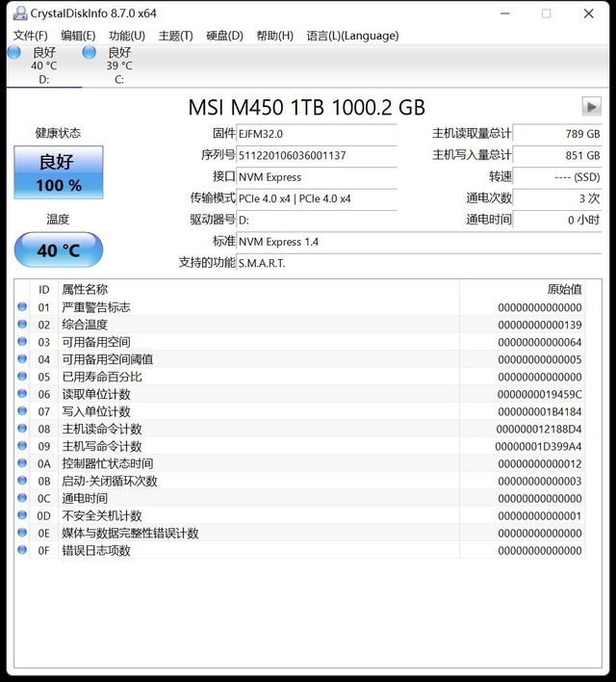Image resolution: width=616 pixels, height=682 pixels.
Task: Open the 语言(L)(Language) menu
Action: click(x=352, y=36)
